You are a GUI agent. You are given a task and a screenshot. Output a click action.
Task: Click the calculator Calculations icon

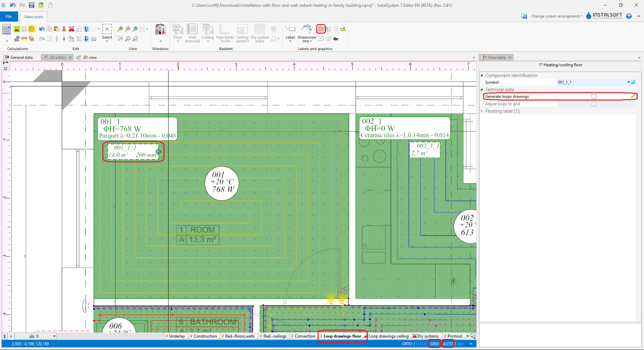coord(6,30)
